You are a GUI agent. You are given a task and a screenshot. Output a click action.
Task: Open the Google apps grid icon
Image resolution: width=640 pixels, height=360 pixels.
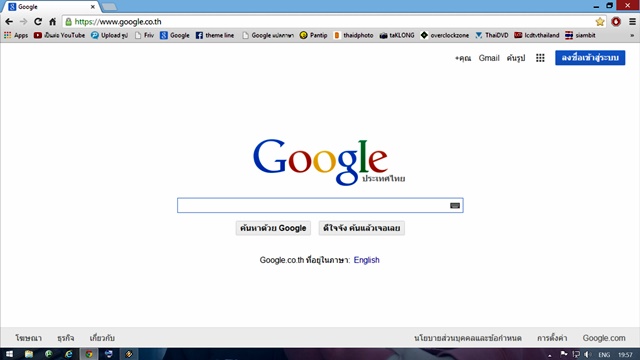[x=540, y=58]
